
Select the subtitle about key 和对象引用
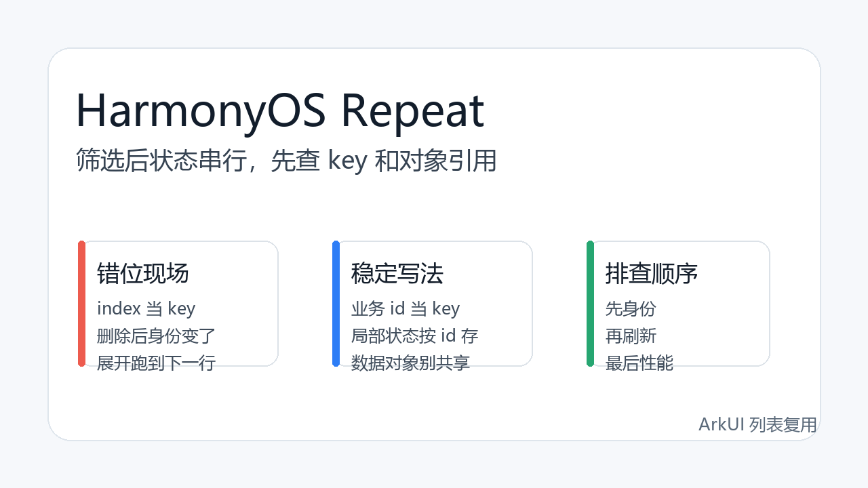click(x=286, y=161)
